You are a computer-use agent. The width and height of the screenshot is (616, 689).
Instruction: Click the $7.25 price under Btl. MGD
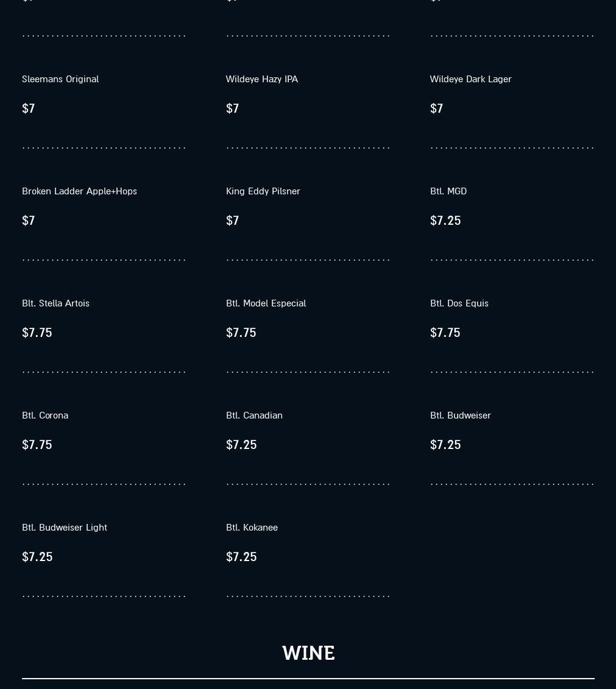(445, 221)
